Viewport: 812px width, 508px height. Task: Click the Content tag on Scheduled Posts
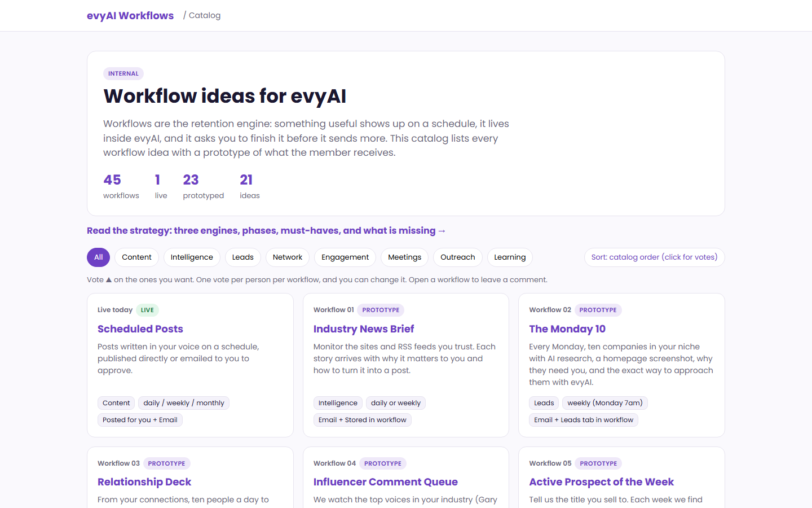(x=116, y=403)
